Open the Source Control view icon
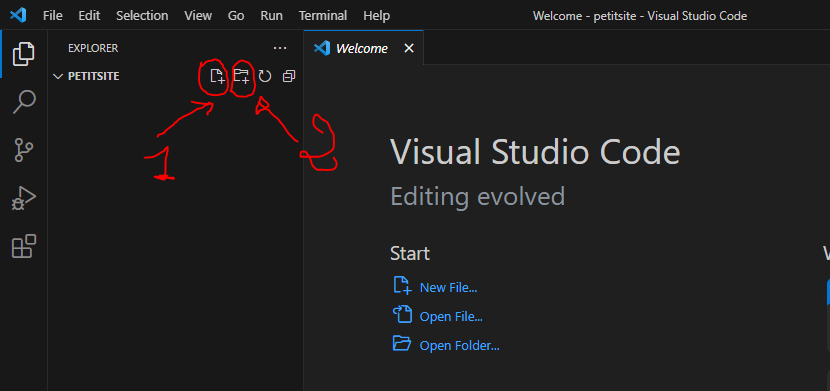830x391 pixels. coord(24,150)
